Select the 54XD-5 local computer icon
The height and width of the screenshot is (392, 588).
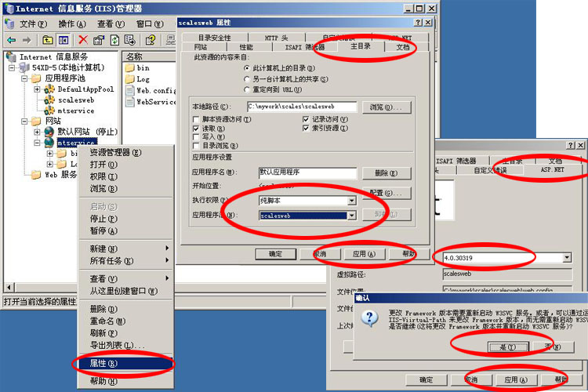pyautogui.click(x=24, y=67)
